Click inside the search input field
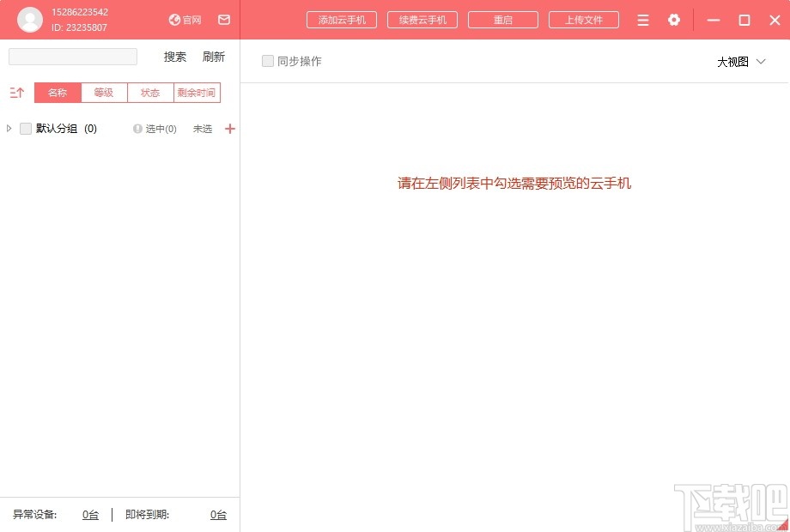Viewport: 790px width, 532px height. [72, 56]
